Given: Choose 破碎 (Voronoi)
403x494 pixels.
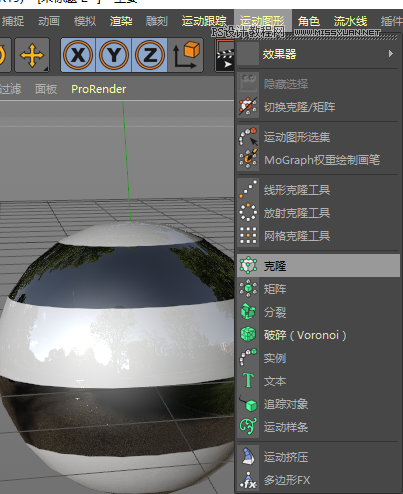Looking at the screenshot, I should [318, 335].
